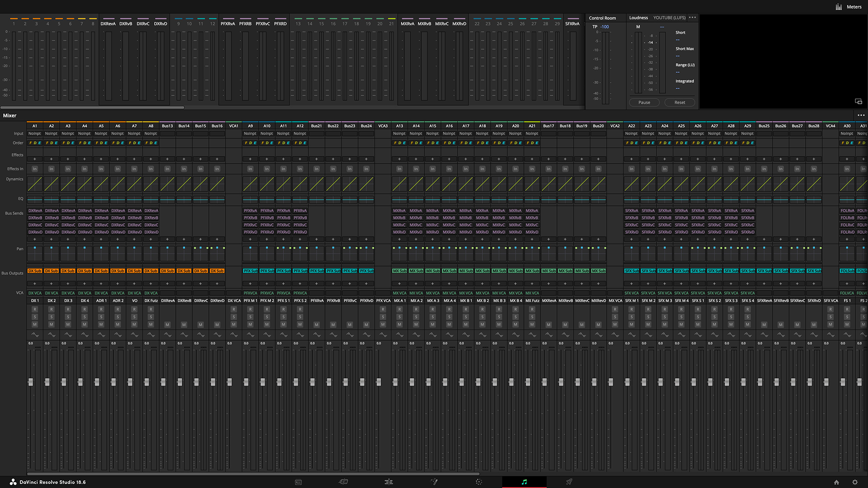Open Input dropdown for track A1
Viewport: 868px width, 488px height.
coord(35,134)
